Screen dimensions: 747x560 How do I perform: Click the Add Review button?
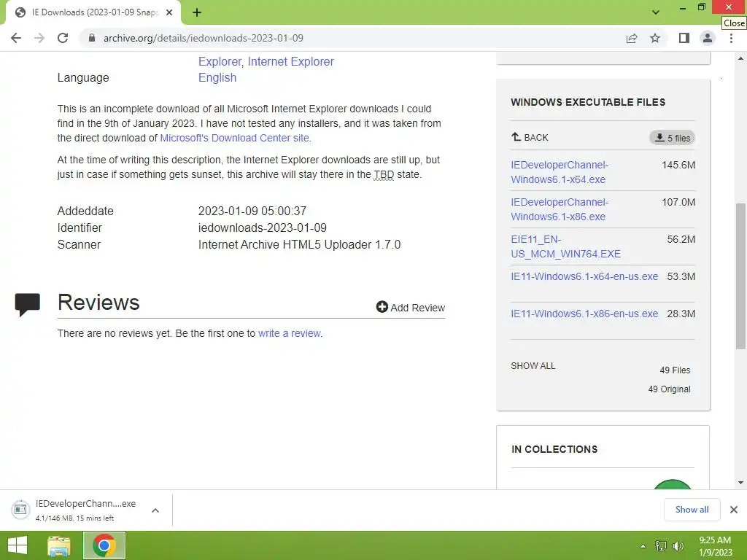(411, 308)
